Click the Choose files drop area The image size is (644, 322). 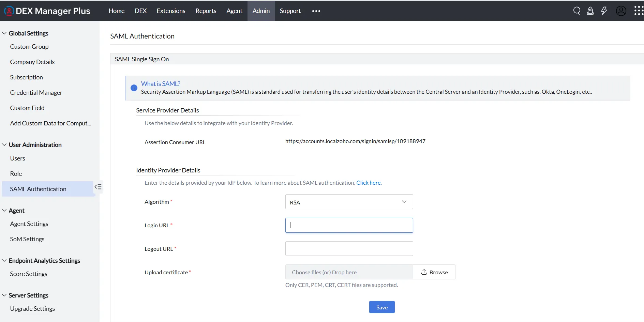[349, 272]
